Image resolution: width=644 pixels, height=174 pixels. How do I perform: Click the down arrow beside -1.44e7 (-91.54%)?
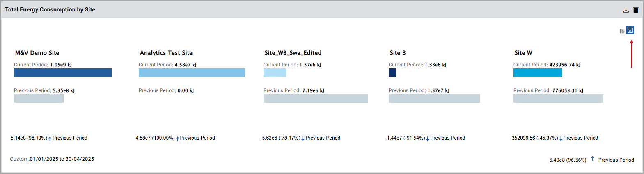pyautogui.click(x=428, y=138)
